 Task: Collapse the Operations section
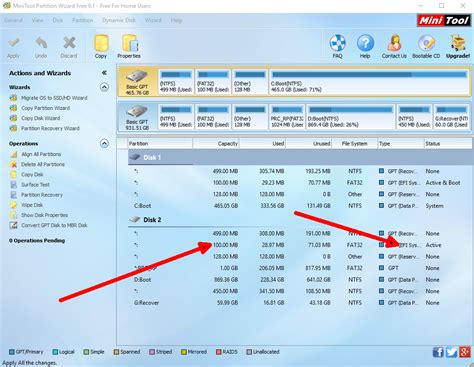pyautogui.click(x=104, y=144)
